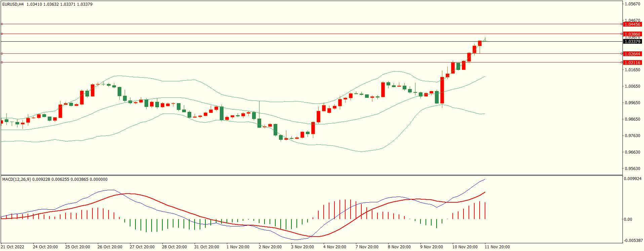644x251 pixels.
Task: Click the left handle of the 1.04456 line
Action: tap(2, 24)
